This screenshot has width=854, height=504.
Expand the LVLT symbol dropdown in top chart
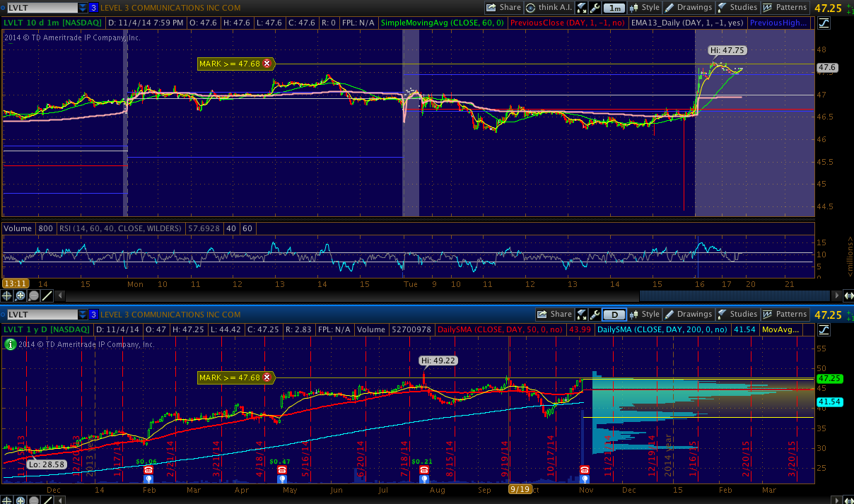coord(82,8)
